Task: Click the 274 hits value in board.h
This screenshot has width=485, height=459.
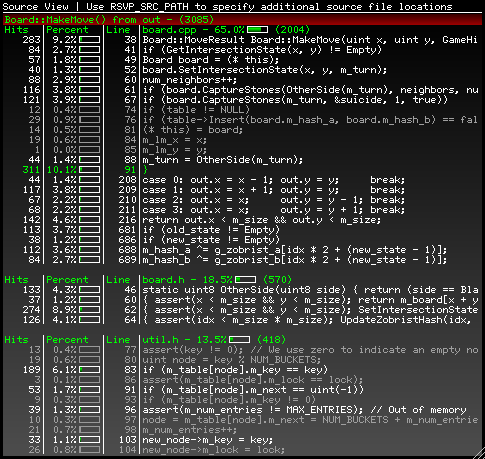Action: click(x=31, y=310)
